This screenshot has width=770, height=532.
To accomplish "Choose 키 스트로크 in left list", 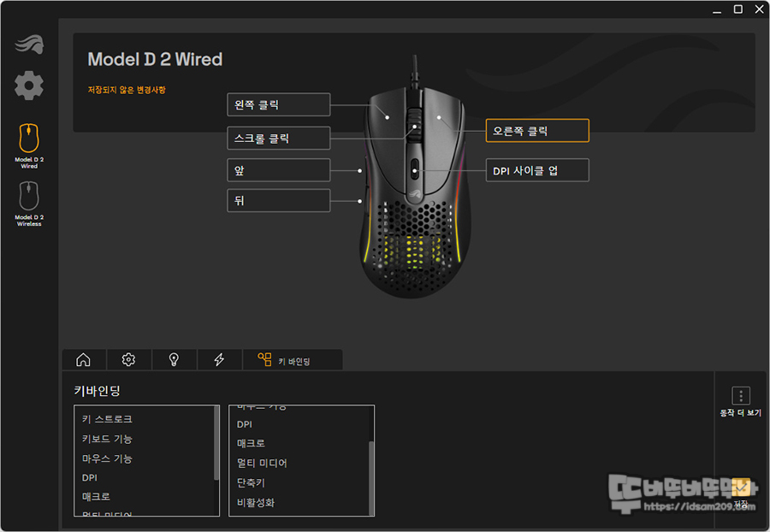I will pyautogui.click(x=107, y=419).
